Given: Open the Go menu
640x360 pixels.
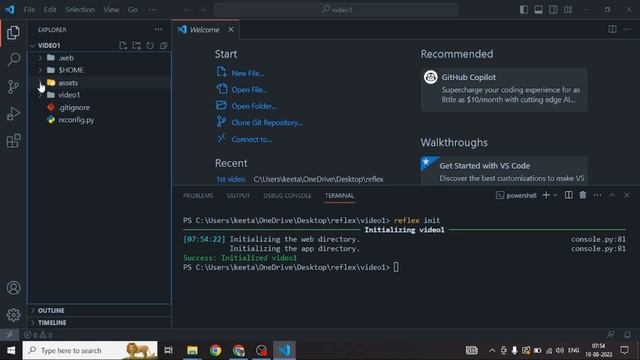Looking at the screenshot, I should (133, 9).
